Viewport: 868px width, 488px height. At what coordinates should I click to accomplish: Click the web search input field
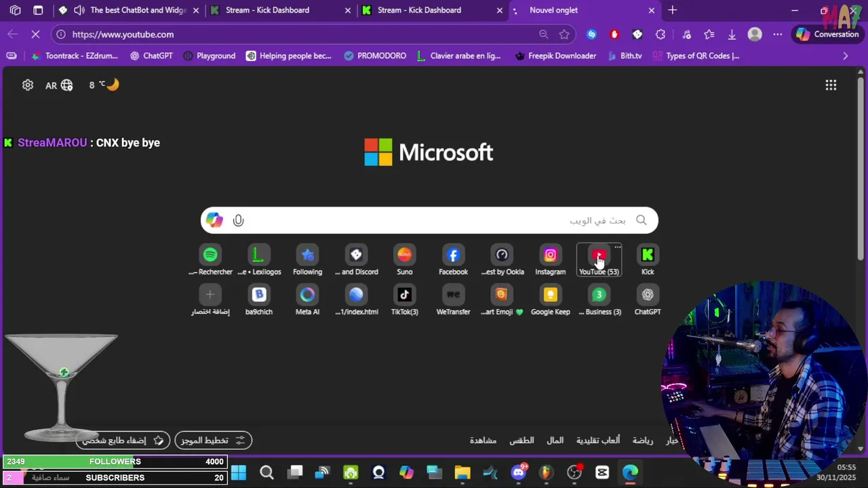429,220
